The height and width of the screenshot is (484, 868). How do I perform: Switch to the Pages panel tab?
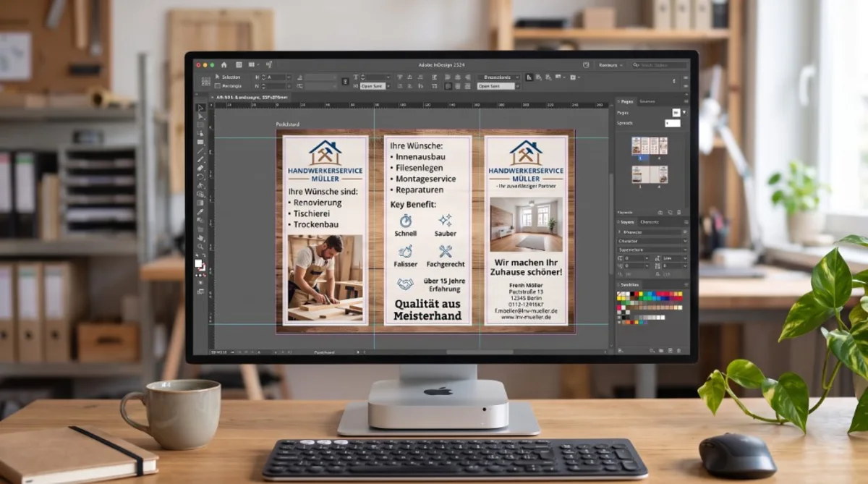point(626,101)
